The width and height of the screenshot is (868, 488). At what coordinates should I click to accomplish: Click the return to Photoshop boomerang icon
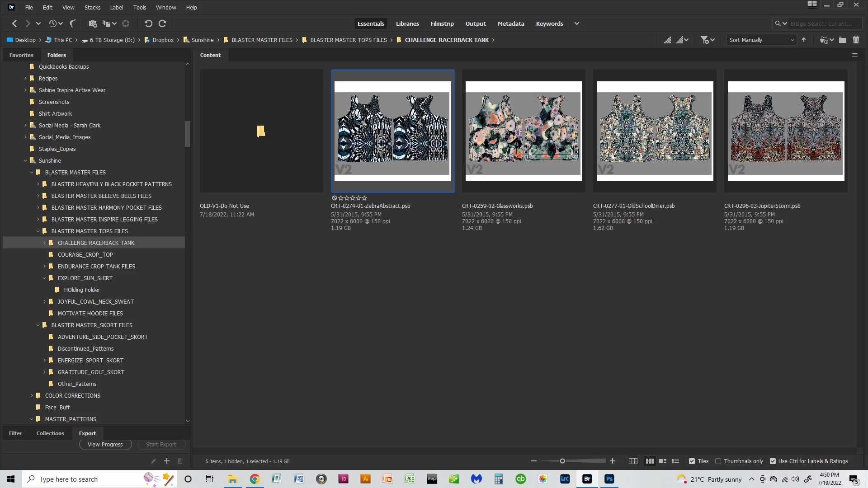pyautogui.click(x=73, y=23)
